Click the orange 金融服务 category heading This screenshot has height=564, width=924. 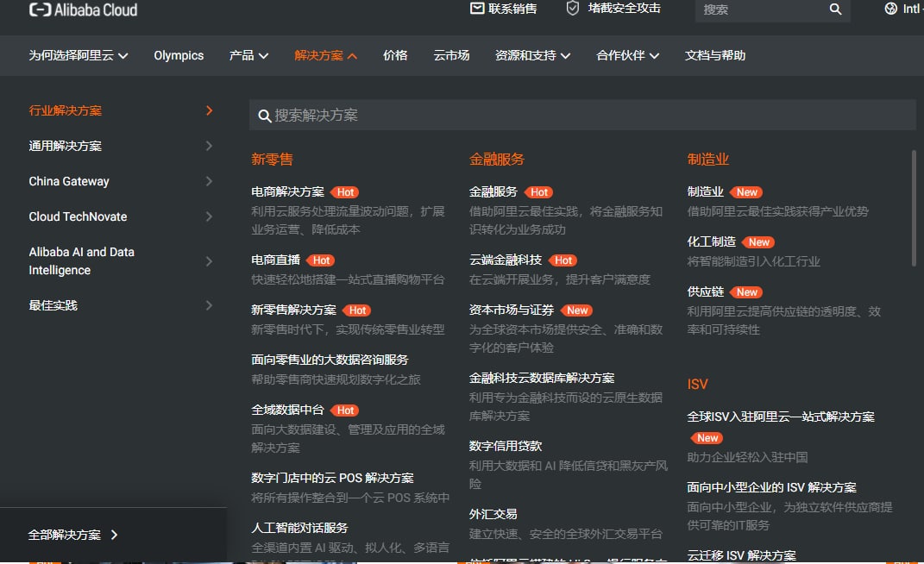pos(497,160)
